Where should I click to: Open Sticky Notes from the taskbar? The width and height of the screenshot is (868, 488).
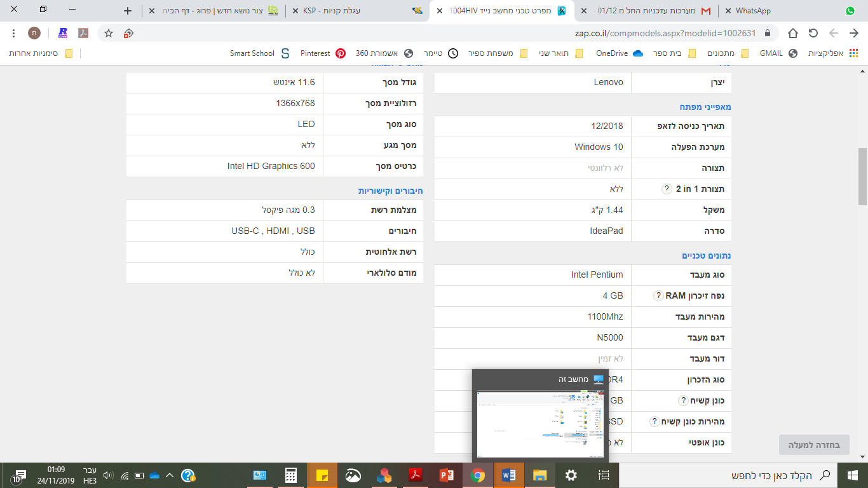(x=322, y=475)
